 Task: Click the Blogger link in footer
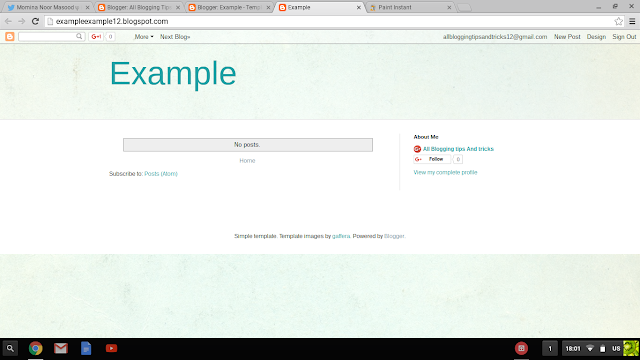point(394,236)
